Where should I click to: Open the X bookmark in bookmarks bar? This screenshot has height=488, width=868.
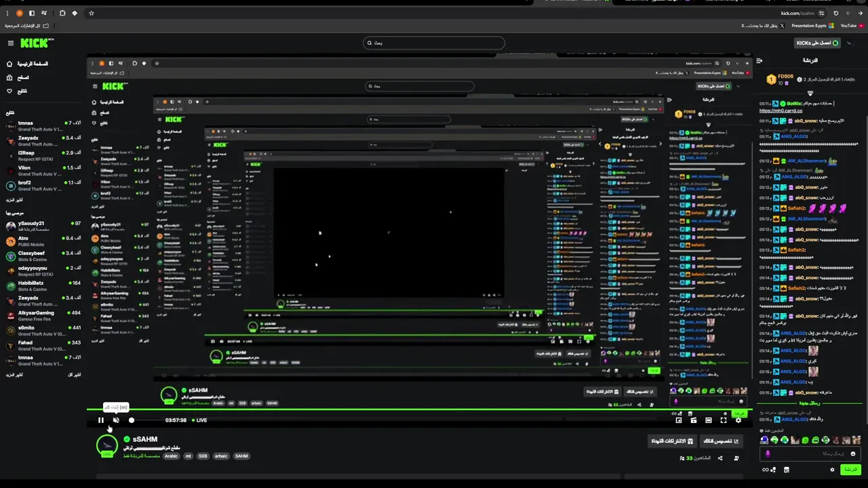764,26
